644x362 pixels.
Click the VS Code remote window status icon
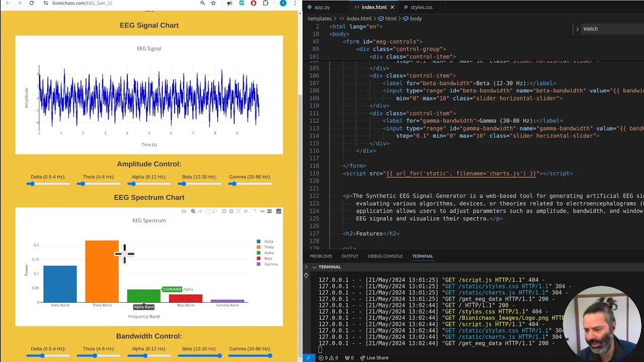coord(308,357)
